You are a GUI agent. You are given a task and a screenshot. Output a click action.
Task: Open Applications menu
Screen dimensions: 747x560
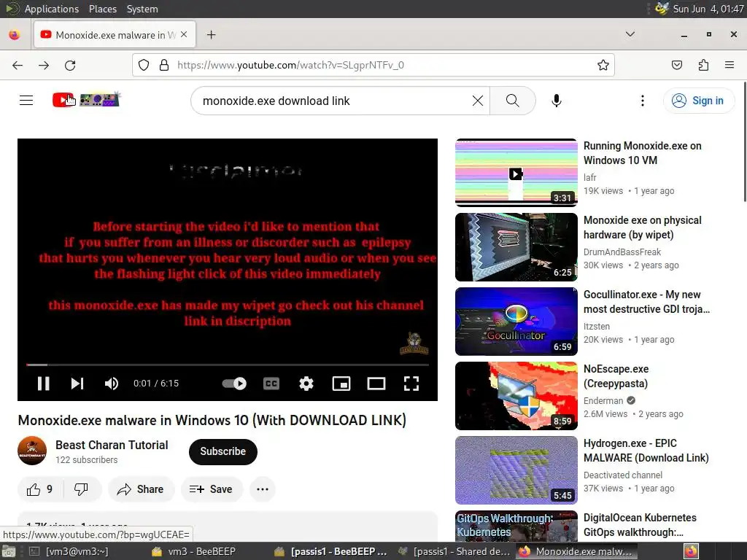click(x=52, y=9)
